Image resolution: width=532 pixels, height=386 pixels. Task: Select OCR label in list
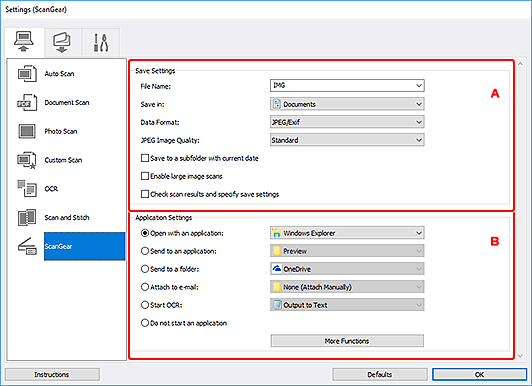click(51, 189)
